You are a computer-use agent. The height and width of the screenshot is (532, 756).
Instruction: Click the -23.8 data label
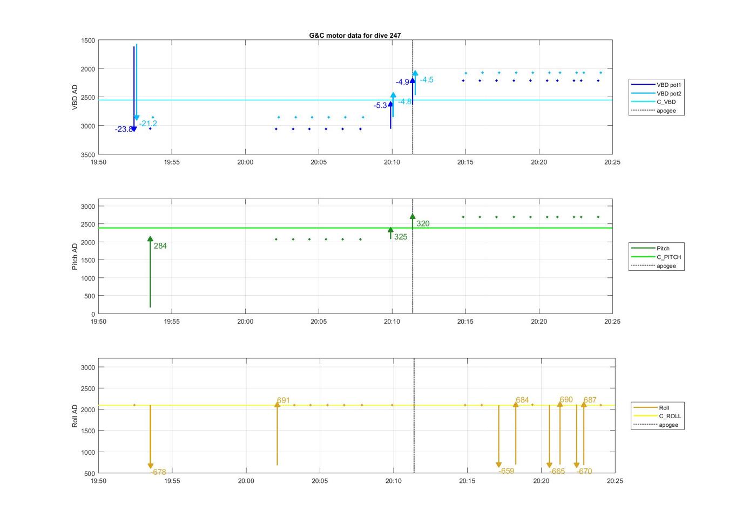(x=123, y=129)
